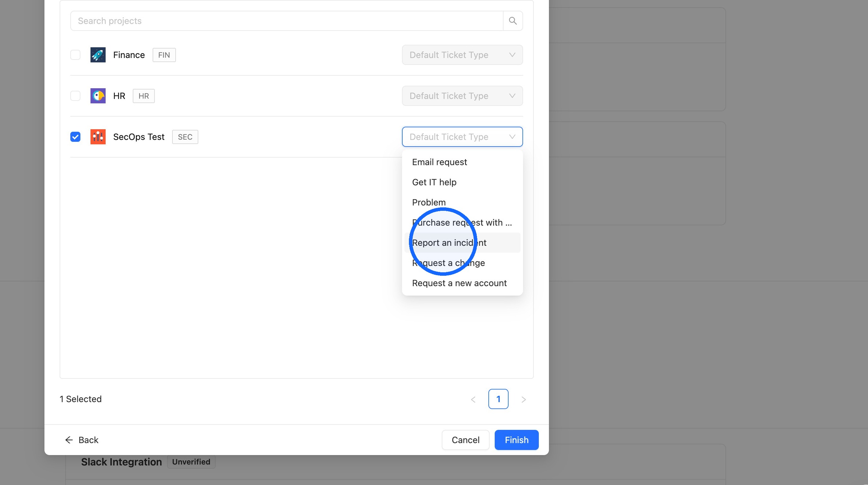The height and width of the screenshot is (485, 868).
Task: Click the Finance rocket project icon
Action: (98, 55)
